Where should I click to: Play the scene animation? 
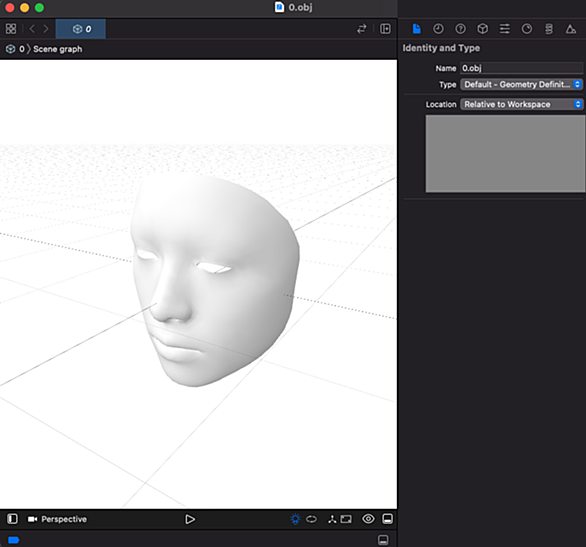point(190,519)
